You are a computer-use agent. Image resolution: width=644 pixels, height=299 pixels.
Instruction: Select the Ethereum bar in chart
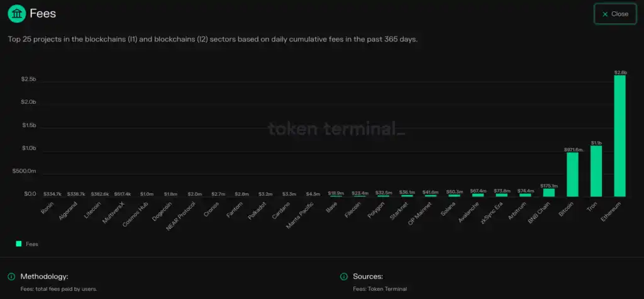coord(620,136)
